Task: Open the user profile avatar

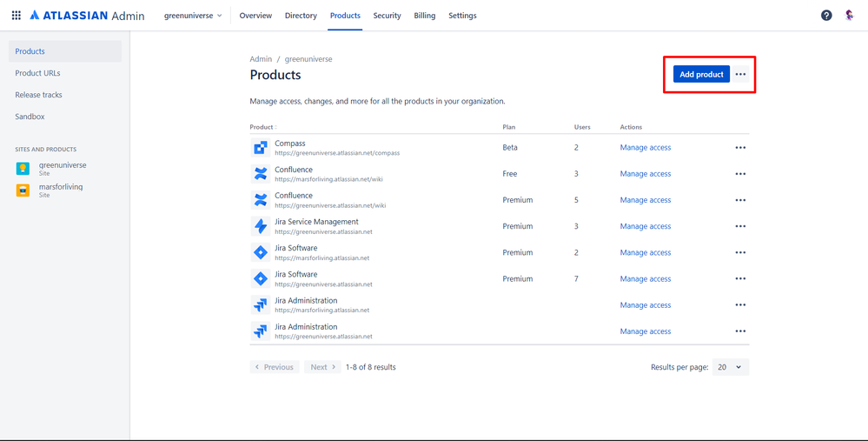Action: point(849,16)
